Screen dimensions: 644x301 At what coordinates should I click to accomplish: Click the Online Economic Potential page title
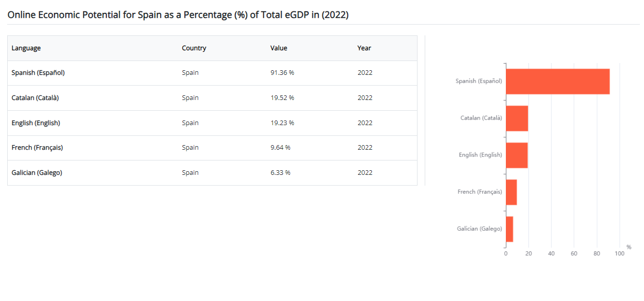point(178,15)
